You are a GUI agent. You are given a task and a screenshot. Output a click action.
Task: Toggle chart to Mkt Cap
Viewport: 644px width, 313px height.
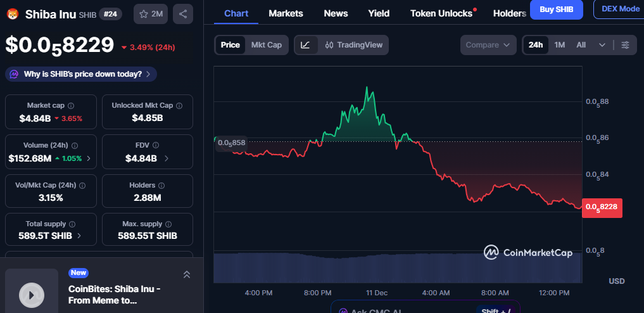pyautogui.click(x=266, y=45)
